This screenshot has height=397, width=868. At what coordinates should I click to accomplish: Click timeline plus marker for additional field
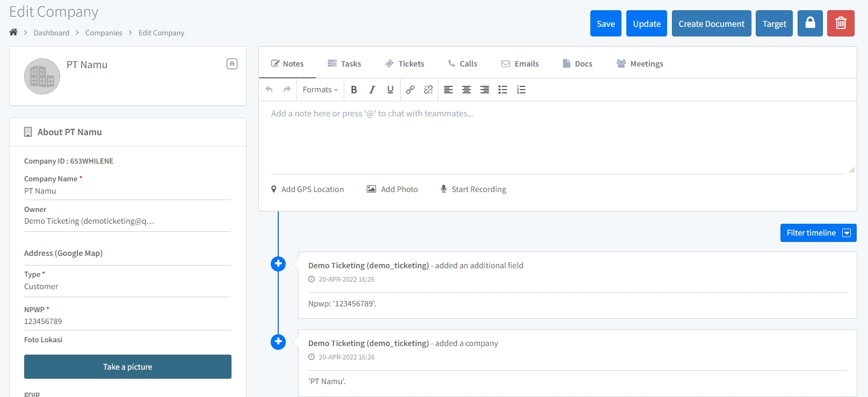click(x=278, y=264)
